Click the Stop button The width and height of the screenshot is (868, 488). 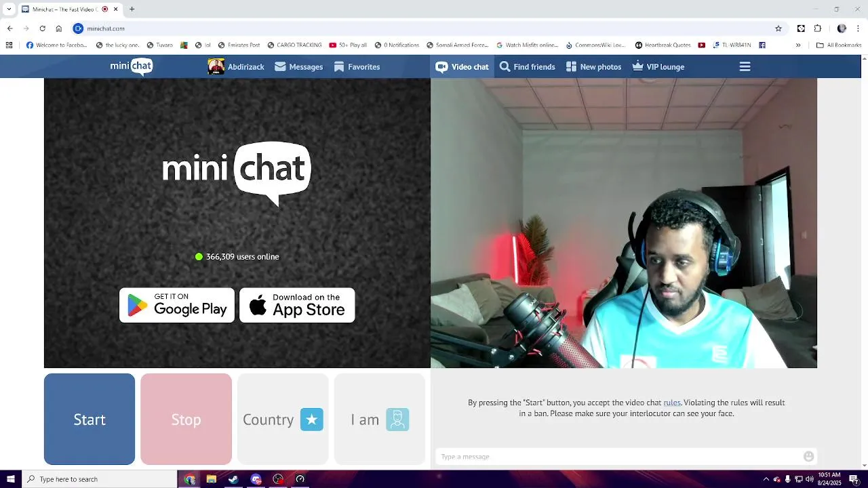point(186,419)
